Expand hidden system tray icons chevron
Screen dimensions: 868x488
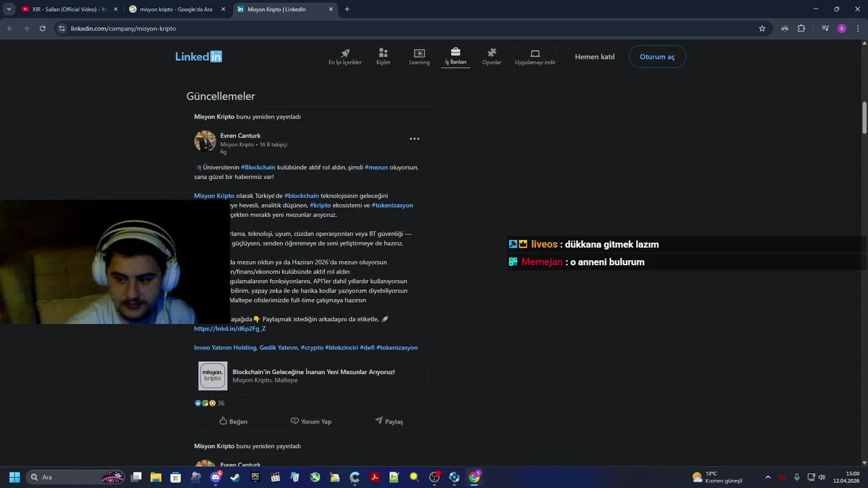click(x=768, y=477)
